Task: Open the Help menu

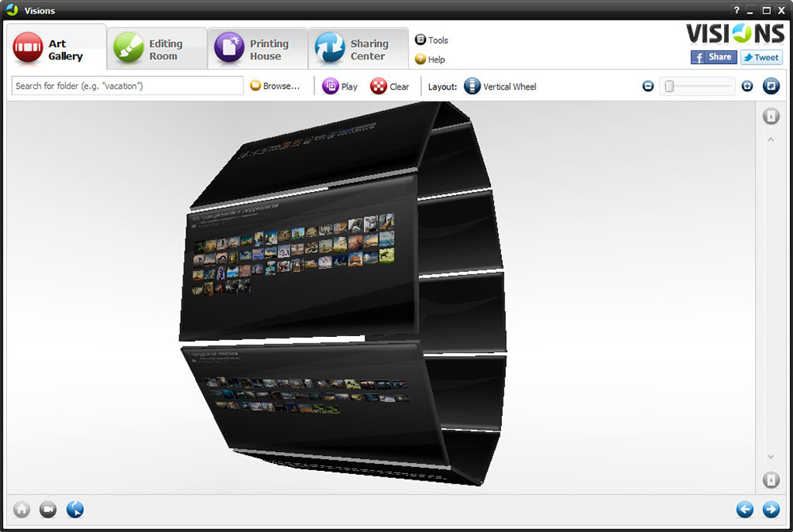Action: 430,59
